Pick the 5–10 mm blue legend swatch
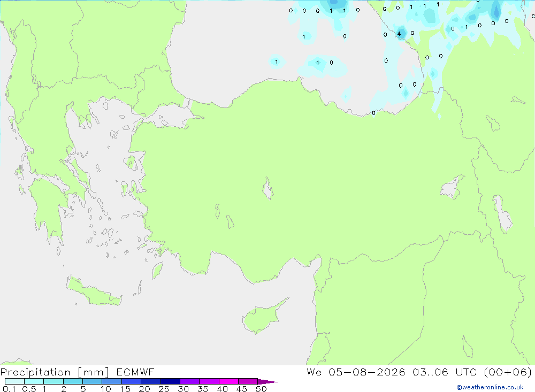This screenshot has height=392, width=535. (x=93, y=381)
